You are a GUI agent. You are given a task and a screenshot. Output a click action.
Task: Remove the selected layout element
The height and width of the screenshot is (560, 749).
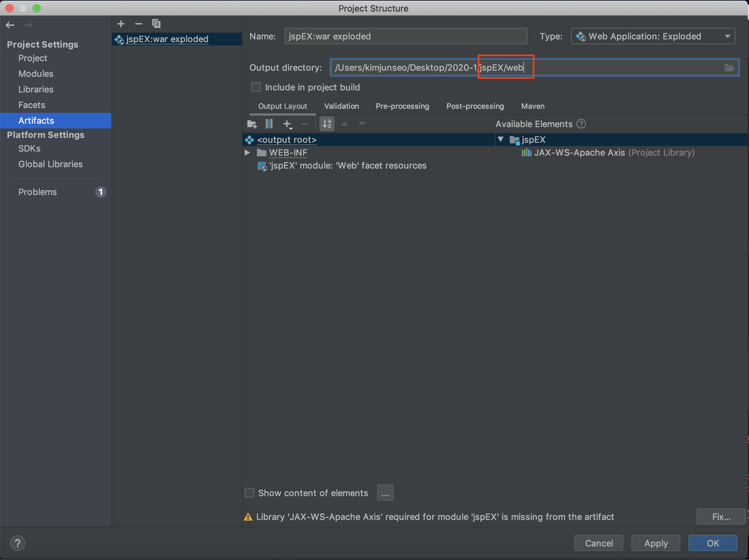pos(304,124)
